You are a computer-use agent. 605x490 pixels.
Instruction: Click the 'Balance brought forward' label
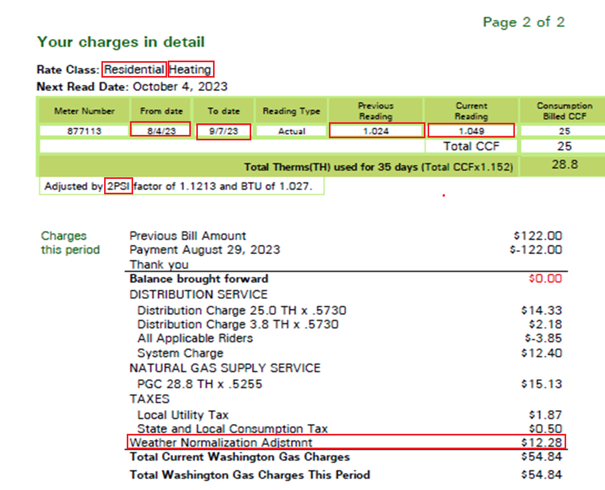[x=199, y=279]
